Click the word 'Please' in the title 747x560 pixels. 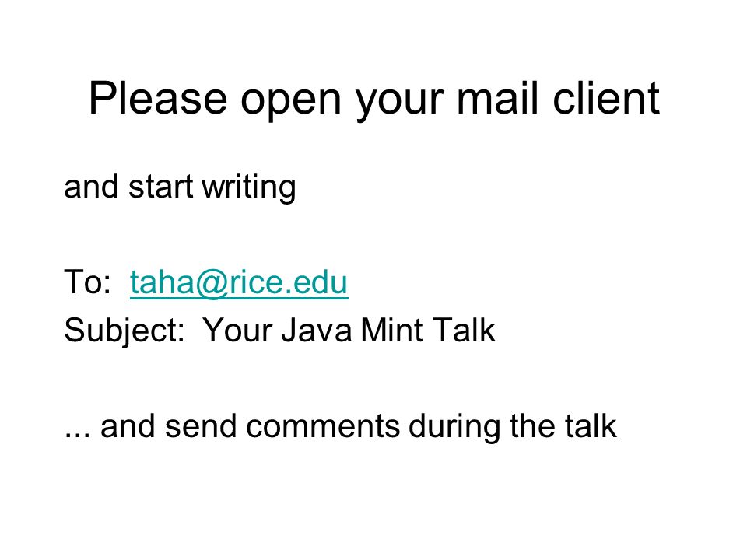158,98
